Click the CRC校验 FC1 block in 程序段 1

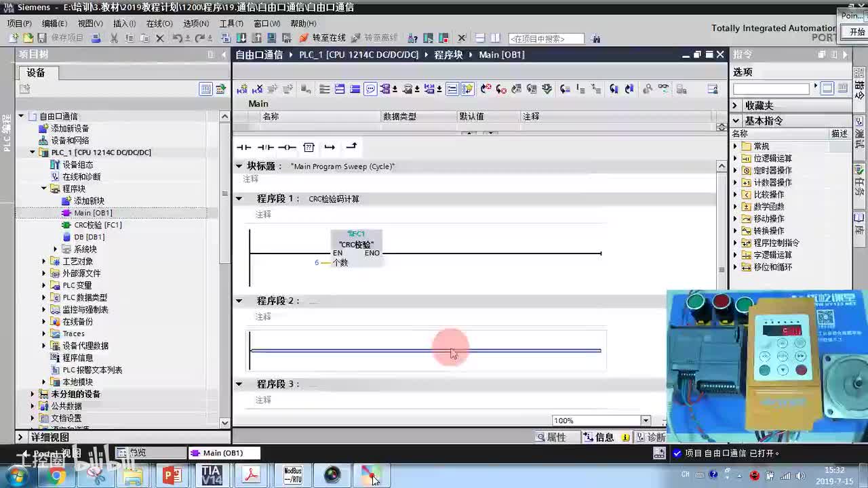point(356,248)
